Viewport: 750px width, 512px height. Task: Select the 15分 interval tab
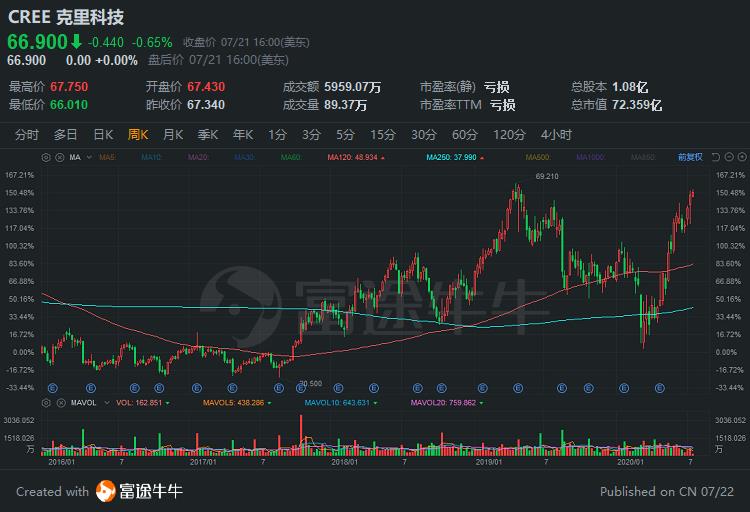coord(383,135)
